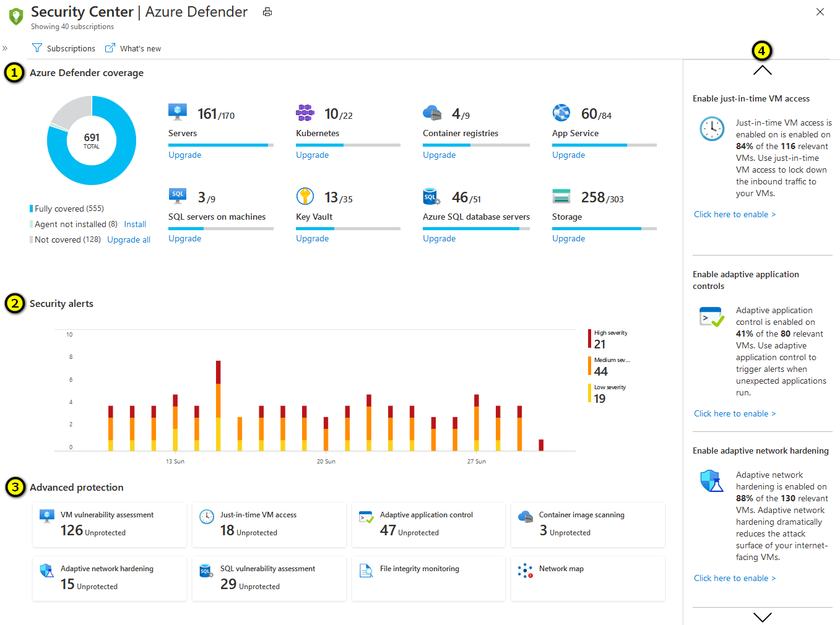The height and width of the screenshot is (625, 840).
Task: Click enable link for just-in-time VM access
Action: point(735,214)
